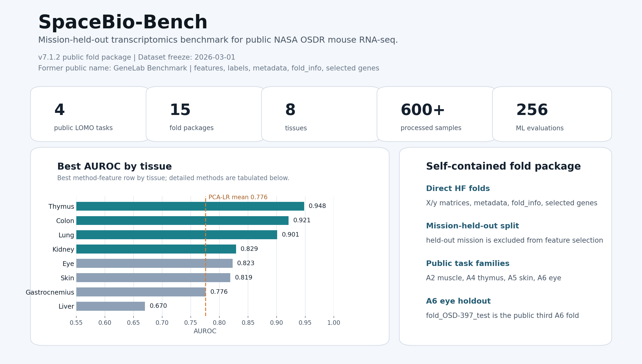Click the 0.948 value label
The height and width of the screenshot is (364, 642).
[317, 206]
